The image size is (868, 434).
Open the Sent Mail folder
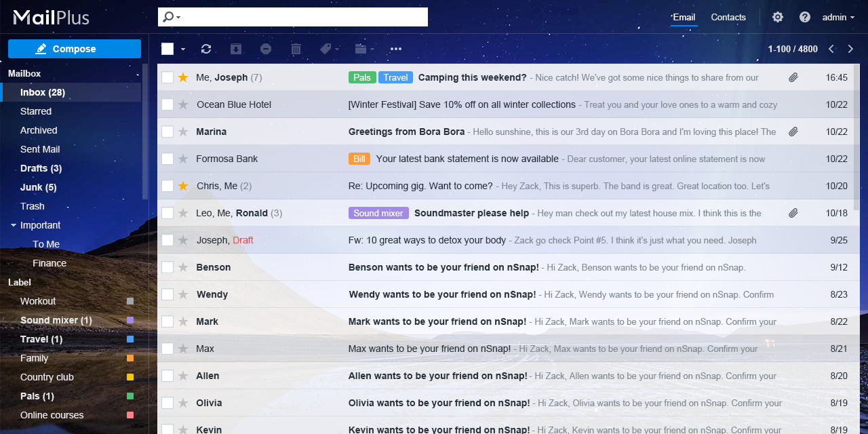[x=40, y=149]
